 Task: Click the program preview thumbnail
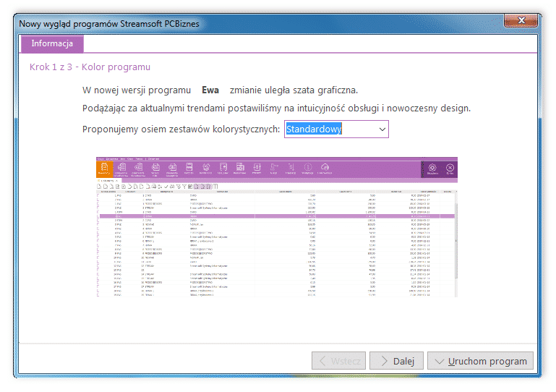tap(277, 227)
